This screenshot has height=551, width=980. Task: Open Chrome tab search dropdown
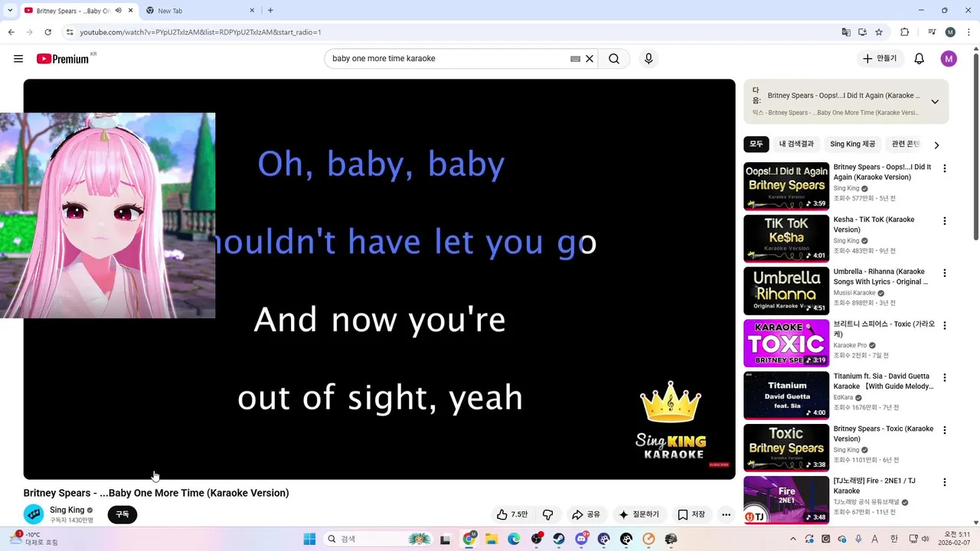(9, 11)
